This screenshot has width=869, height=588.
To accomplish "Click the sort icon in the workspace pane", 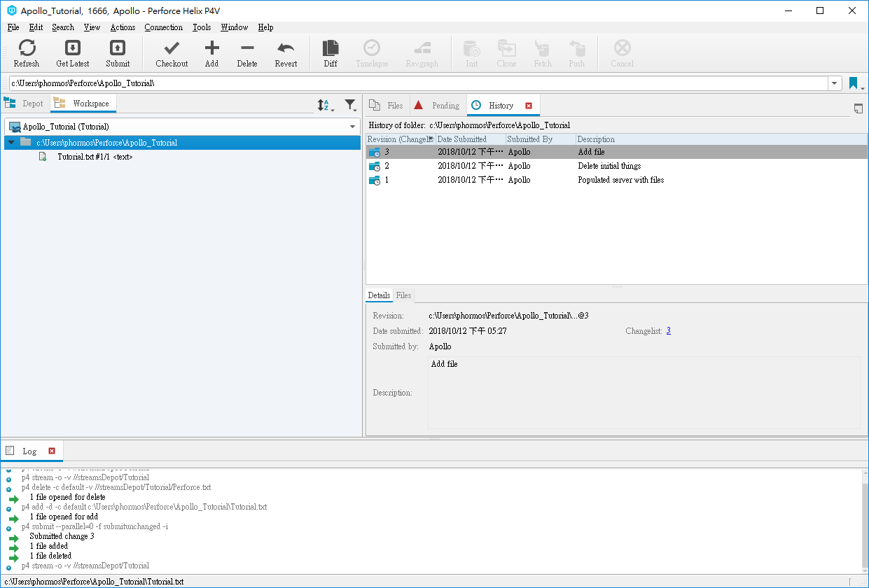I will [x=324, y=104].
